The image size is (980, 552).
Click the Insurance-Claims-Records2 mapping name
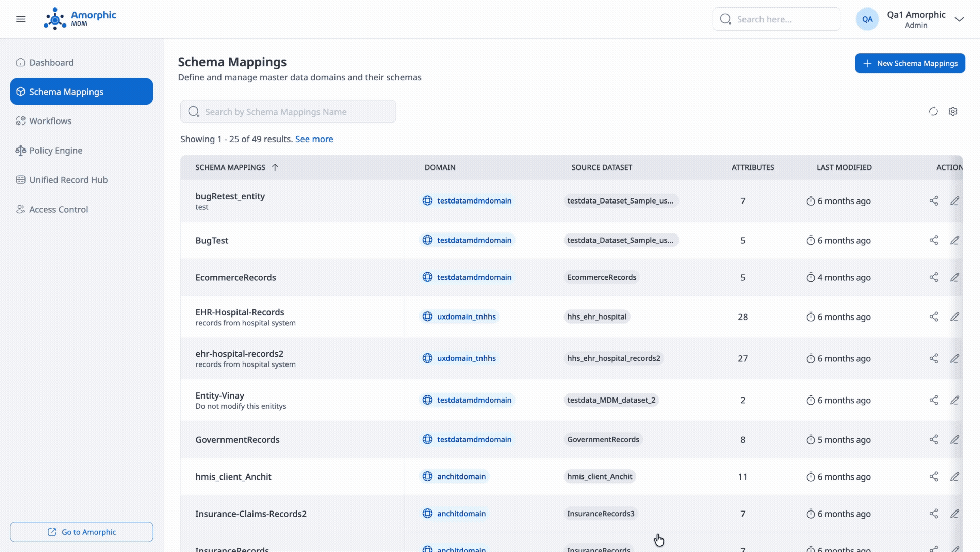251,514
